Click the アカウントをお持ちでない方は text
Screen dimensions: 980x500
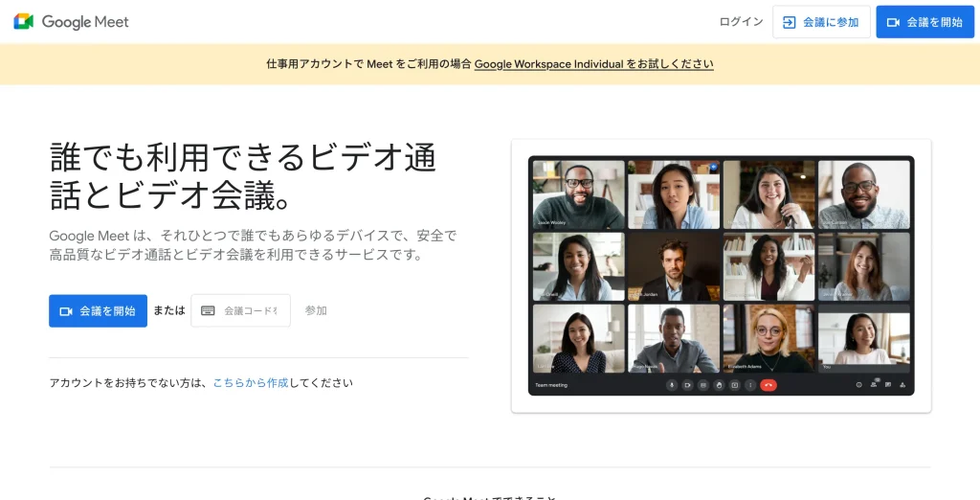coord(129,383)
